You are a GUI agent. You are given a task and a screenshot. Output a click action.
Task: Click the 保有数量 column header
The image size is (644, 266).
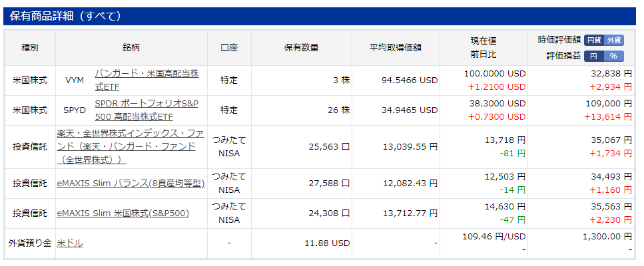coord(302,47)
